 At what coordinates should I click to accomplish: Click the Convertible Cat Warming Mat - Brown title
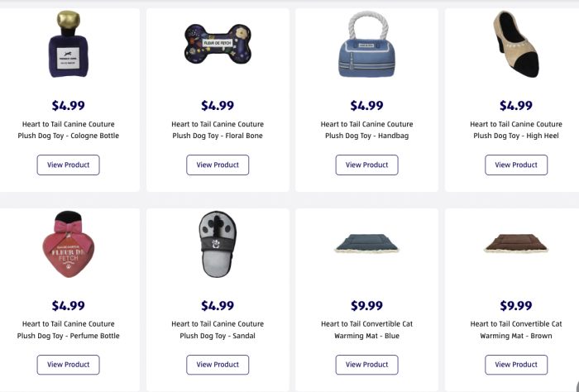pyautogui.click(x=516, y=330)
